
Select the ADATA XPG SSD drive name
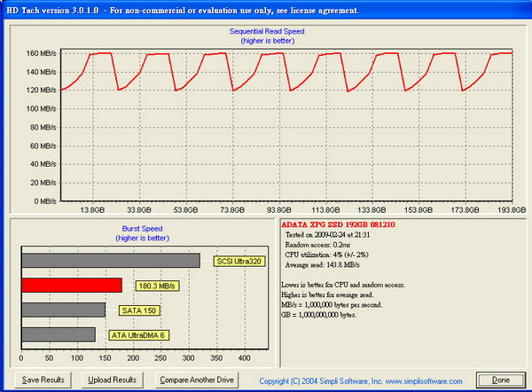pyautogui.click(x=337, y=225)
